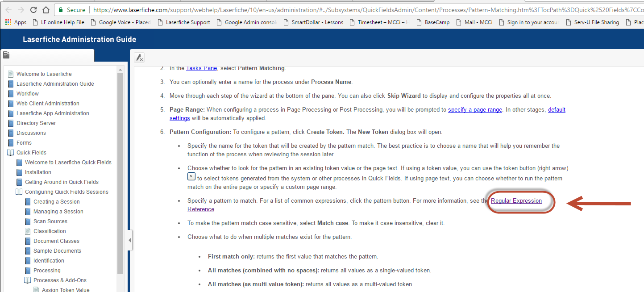The height and width of the screenshot is (292, 644).
Task: Open the Assign Token Value topic
Action: (66, 290)
